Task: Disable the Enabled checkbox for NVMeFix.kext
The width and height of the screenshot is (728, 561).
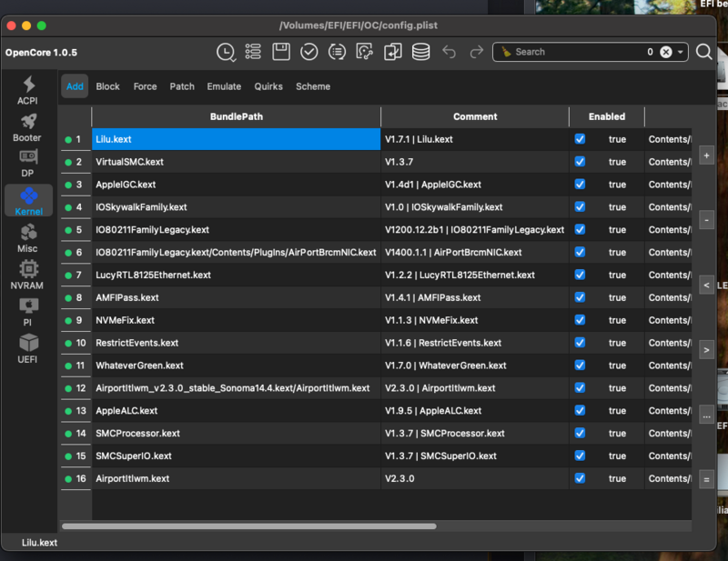Action: click(580, 320)
